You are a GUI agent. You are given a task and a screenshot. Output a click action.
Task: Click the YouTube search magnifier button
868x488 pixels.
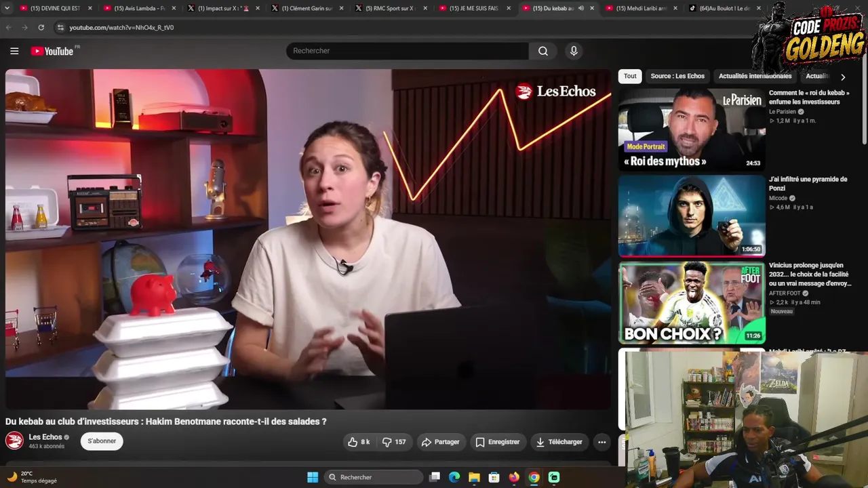tap(543, 51)
